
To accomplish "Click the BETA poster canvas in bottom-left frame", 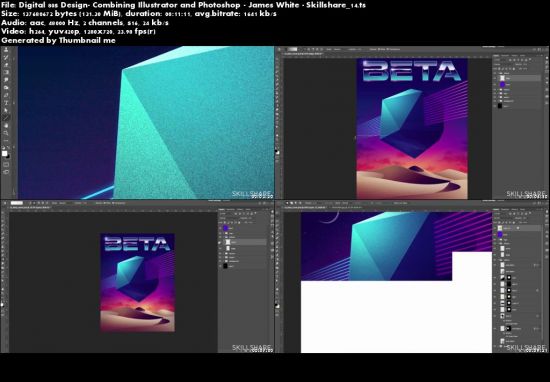I will tap(138, 282).
